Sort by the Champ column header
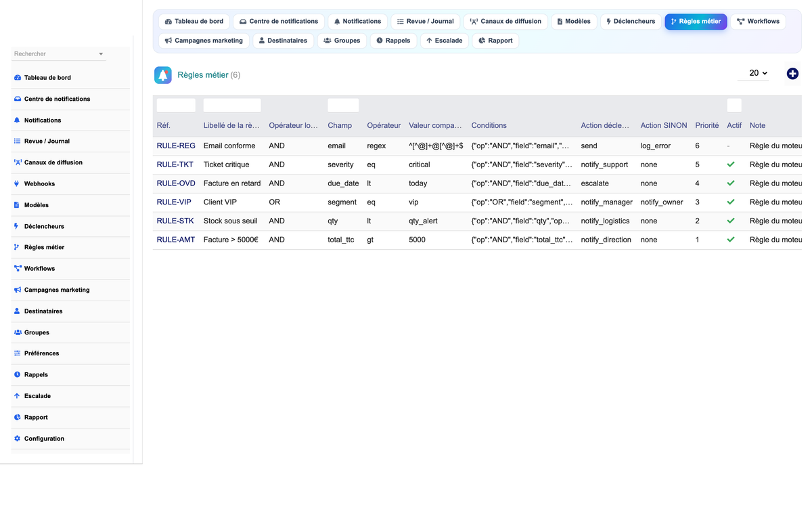The width and height of the screenshot is (812, 528). click(x=340, y=125)
